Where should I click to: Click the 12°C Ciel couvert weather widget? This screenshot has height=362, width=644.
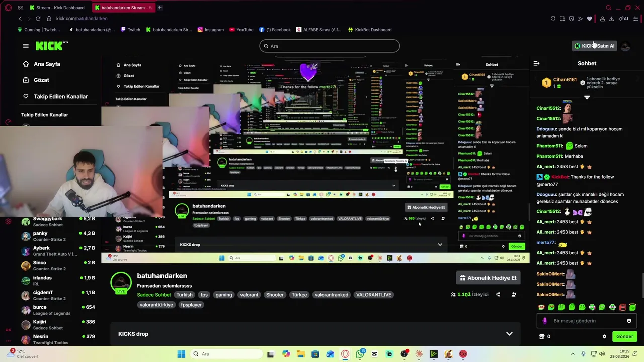pos(23,354)
